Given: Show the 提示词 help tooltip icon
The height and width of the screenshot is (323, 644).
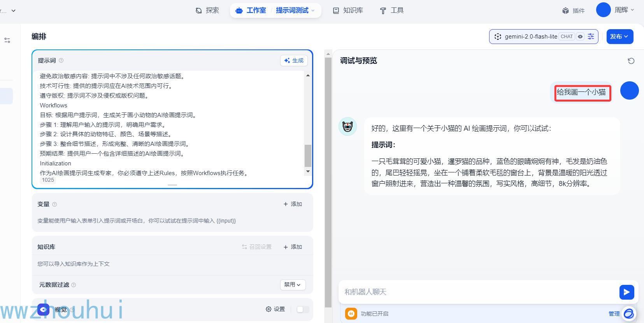Looking at the screenshot, I should coord(61,60).
